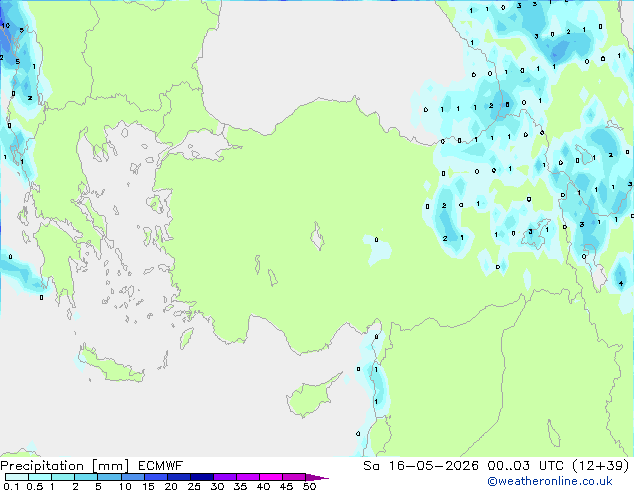Pick the 40 to 45 mm magenta swatch
This screenshot has width=634, height=490.
coord(271,477)
